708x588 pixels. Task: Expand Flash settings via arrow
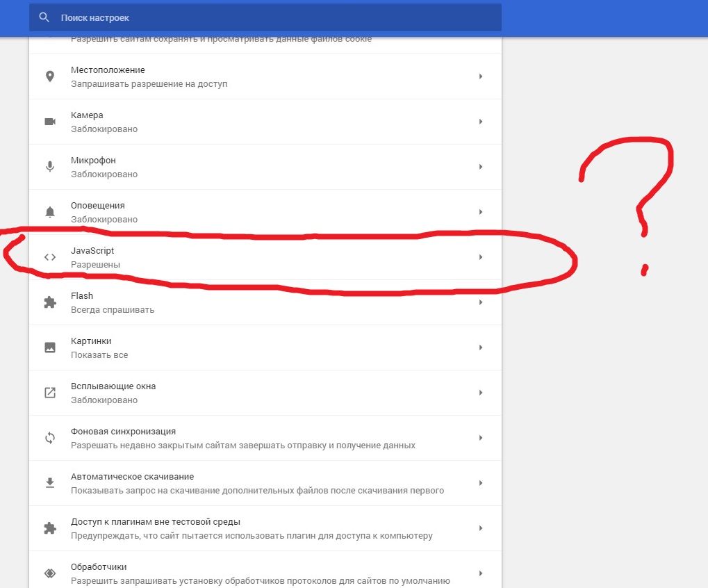480,302
